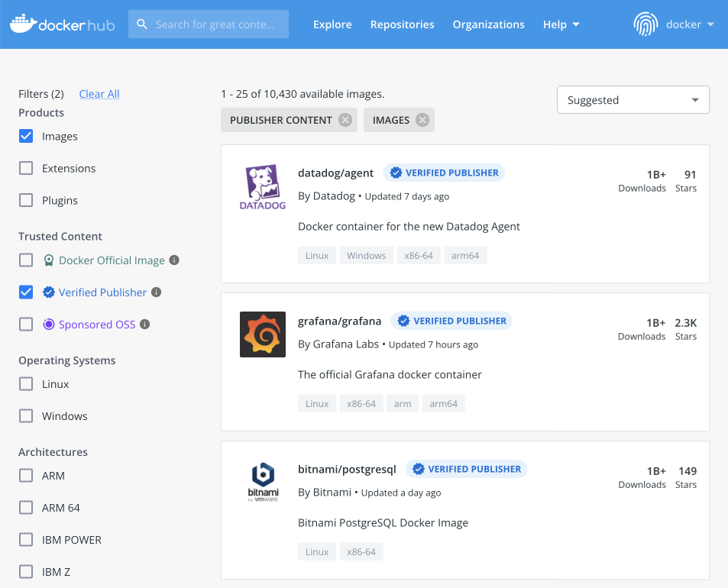Expand the Help menu

click(561, 24)
